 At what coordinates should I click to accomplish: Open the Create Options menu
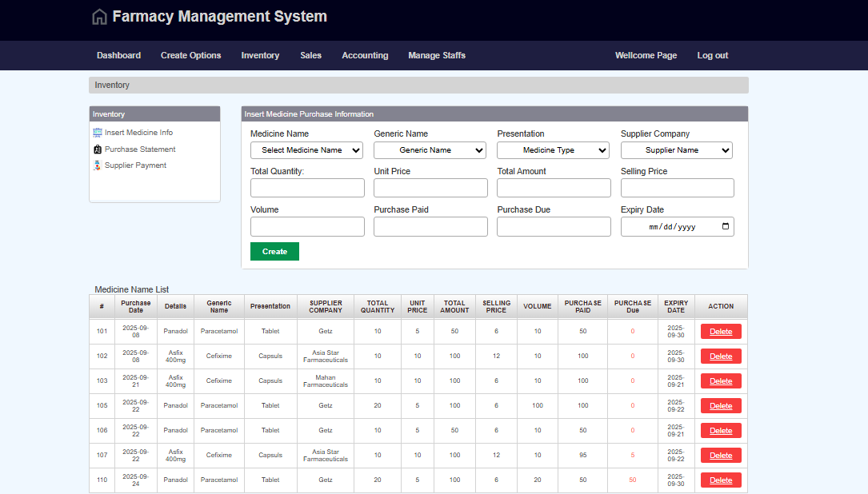pyautogui.click(x=190, y=55)
